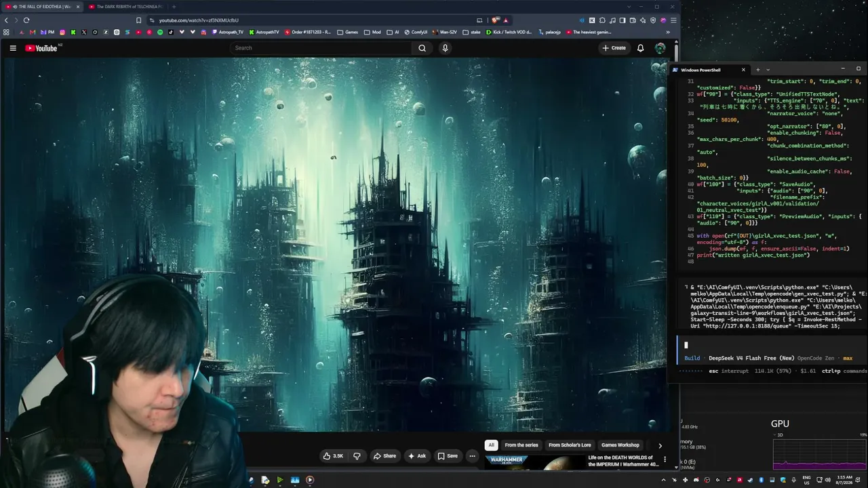Viewport: 868px width, 488px height.
Task: Show hidden system tray icons
Action: [x=663, y=480]
